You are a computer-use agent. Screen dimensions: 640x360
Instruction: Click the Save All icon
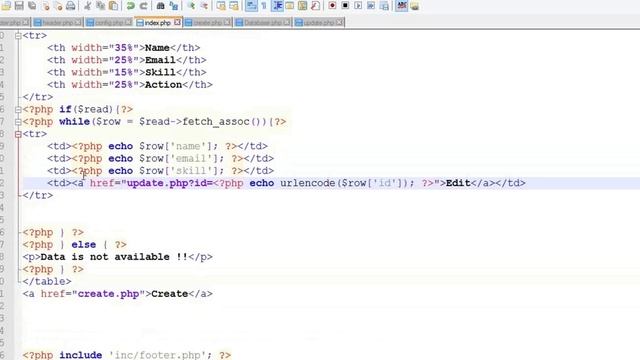32,6
